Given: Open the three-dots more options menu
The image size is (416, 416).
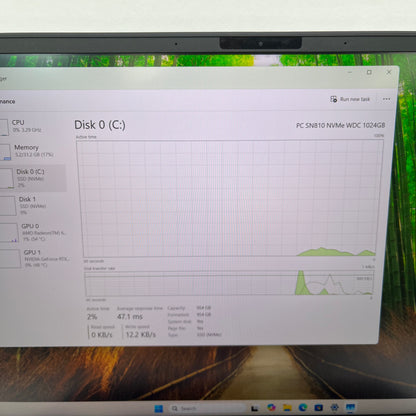Looking at the screenshot, I should tap(386, 99).
